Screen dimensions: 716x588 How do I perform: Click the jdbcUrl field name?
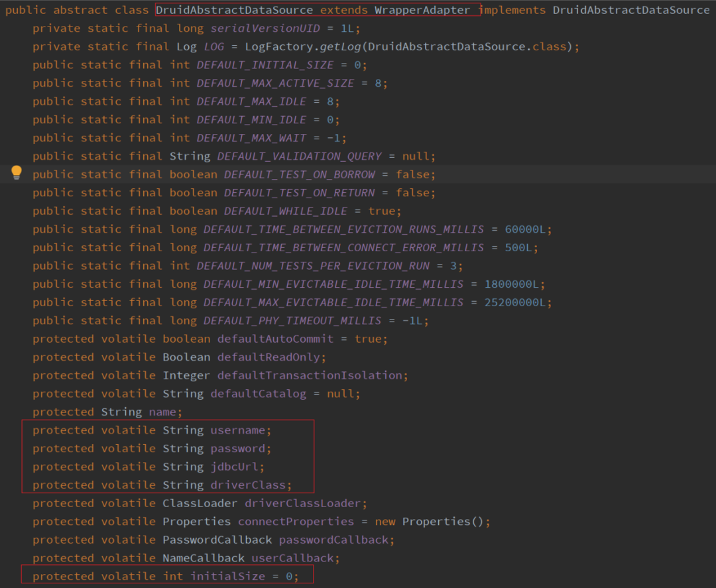[234, 467]
